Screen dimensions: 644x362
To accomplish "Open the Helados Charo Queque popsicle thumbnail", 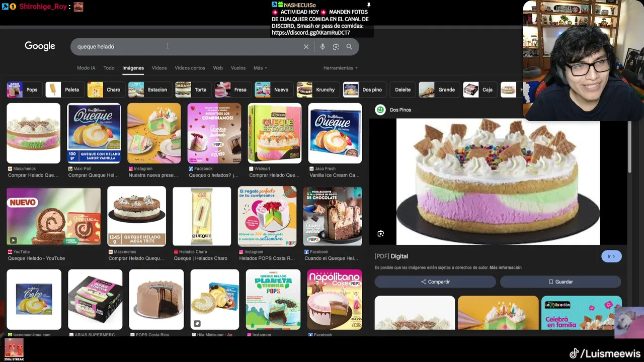I will tap(202, 217).
